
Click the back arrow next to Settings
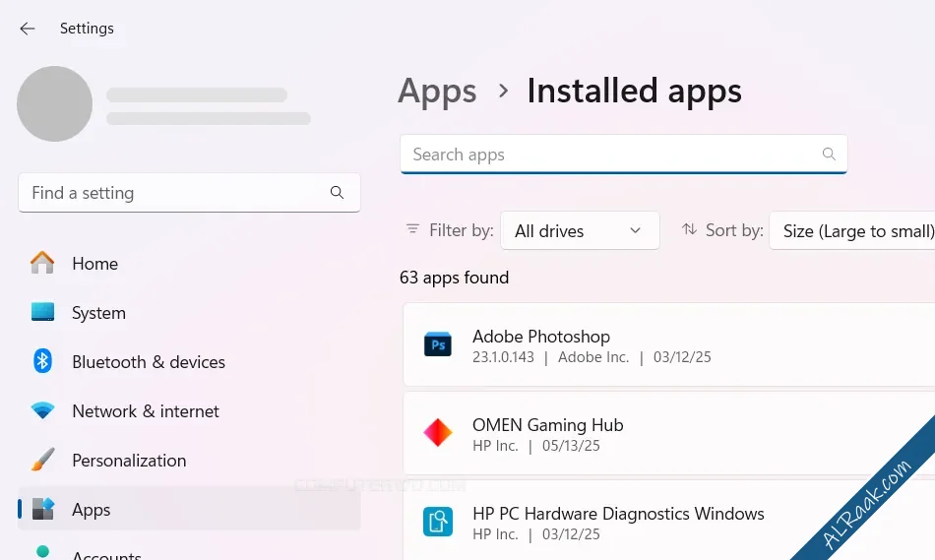pyautogui.click(x=27, y=29)
